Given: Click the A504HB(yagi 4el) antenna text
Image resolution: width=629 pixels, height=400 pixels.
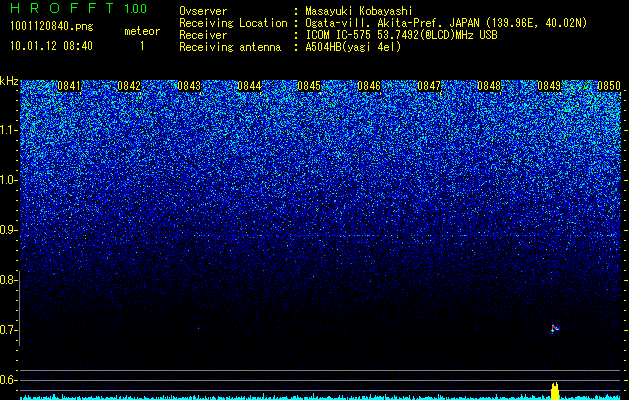Looking at the screenshot, I should coord(353,47).
